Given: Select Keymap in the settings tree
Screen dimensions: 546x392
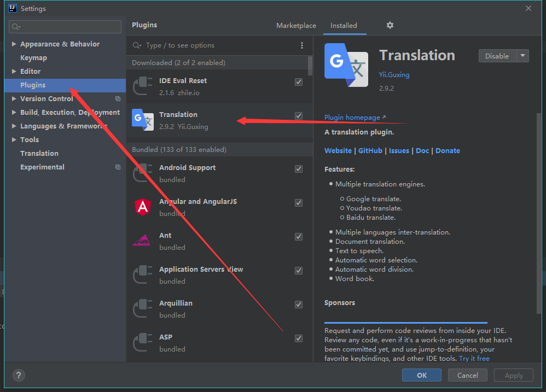Looking at the screenshot, I should 33,58.
